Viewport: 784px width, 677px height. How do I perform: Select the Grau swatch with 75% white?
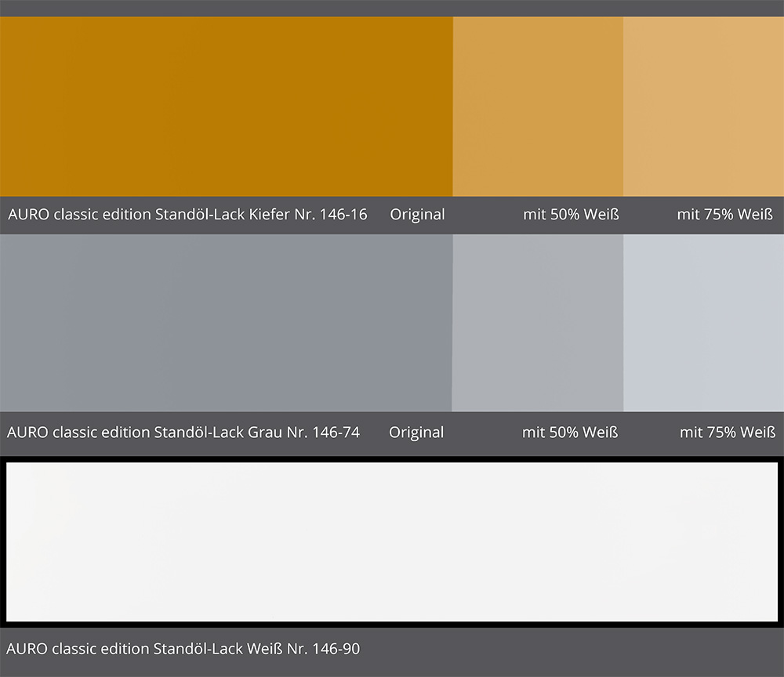pyautogui.click(x=703, y=323)
